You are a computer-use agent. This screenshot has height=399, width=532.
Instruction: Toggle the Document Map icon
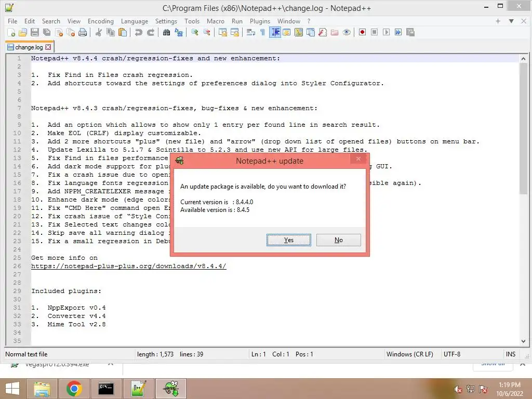click(299, 32)
